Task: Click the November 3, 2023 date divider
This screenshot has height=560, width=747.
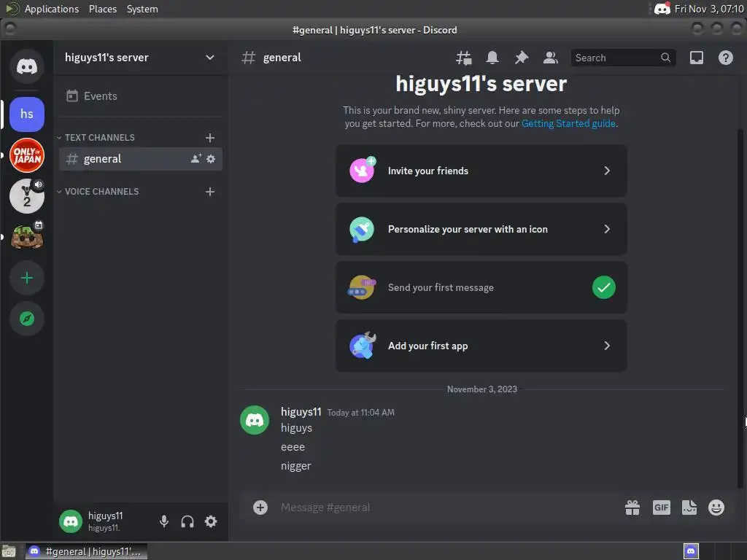Action: [x=481, y=389]
